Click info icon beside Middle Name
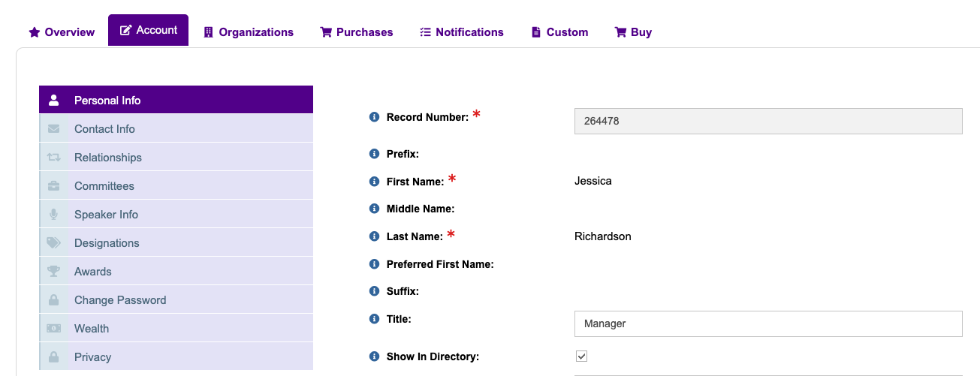This screenshot has width=980, height=376. [374, 209]
